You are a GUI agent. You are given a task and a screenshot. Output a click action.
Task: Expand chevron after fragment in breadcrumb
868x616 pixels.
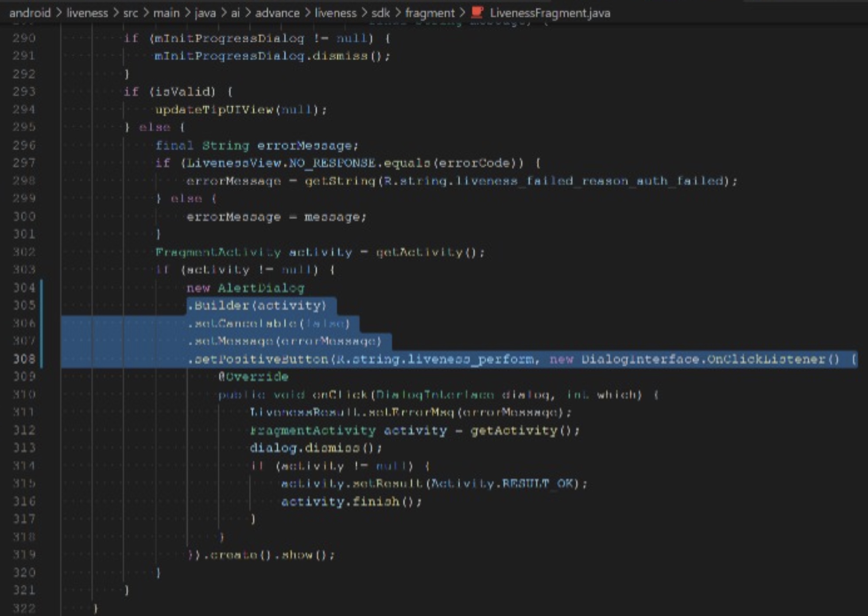[462, 13]
